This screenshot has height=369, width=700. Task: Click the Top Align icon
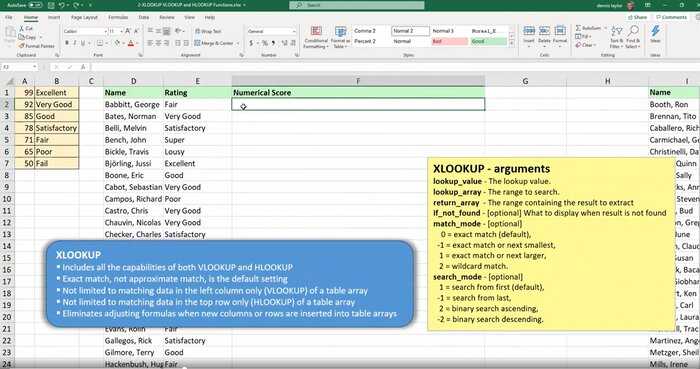[x=150, y=31]
